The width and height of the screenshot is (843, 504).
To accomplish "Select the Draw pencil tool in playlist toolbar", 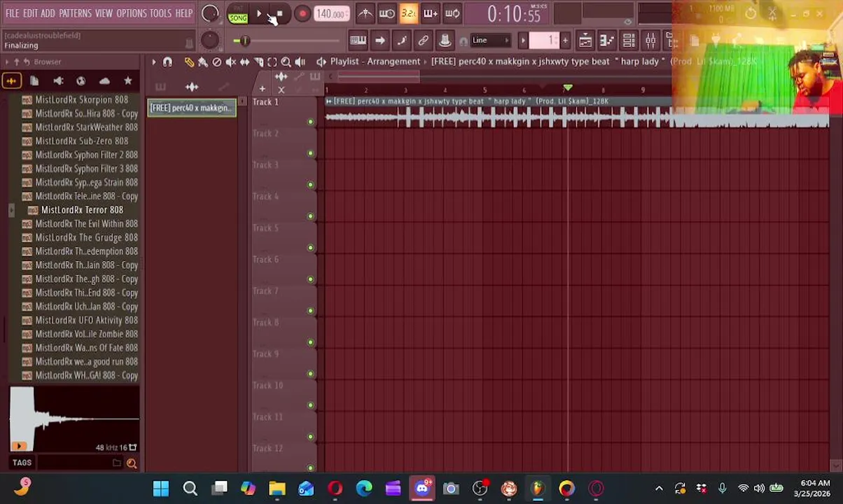I will [x=189, y=62].
